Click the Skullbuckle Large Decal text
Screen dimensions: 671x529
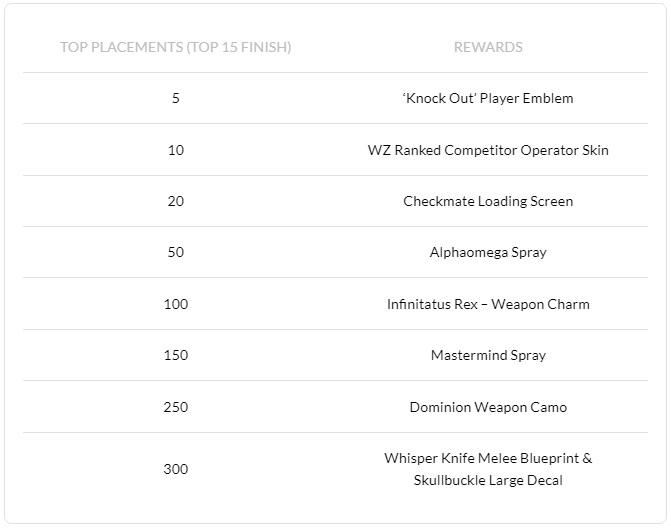coord(488,480)
